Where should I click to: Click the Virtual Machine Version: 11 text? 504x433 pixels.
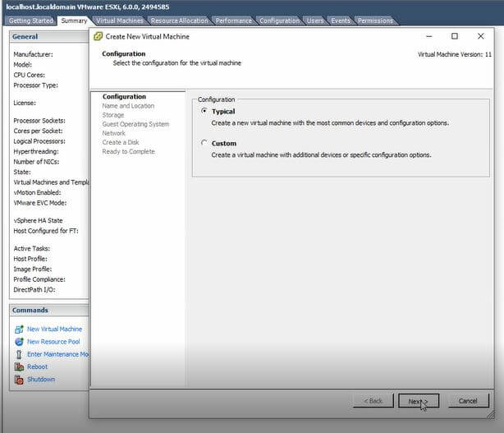click(455, 54)
